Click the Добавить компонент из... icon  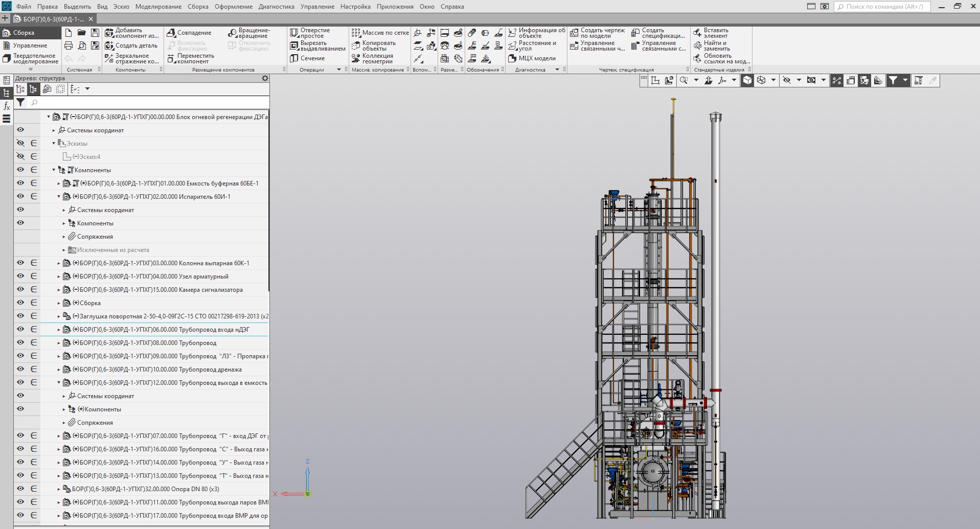(x=109, y=33)
